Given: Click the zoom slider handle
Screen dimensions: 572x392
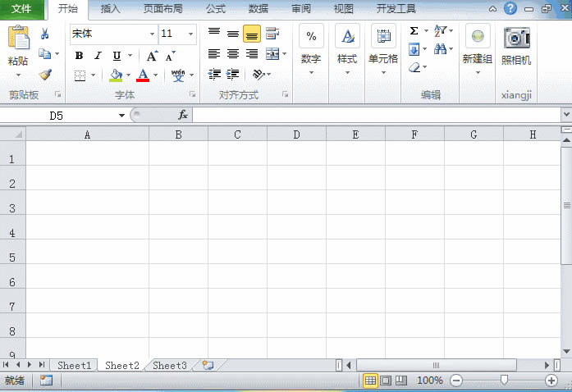Looking at the screenshot, I should pyautogui.click(x=504, y=381).
